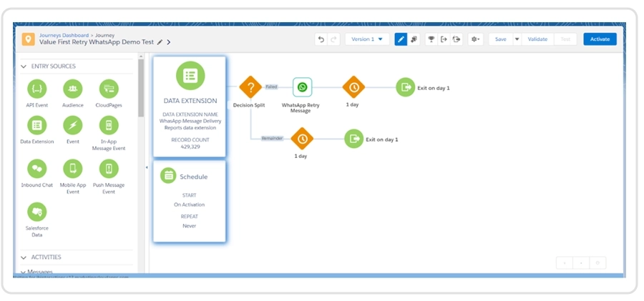Click the Validate button
This screenshot has height=301, width=644.
point(537,39)
